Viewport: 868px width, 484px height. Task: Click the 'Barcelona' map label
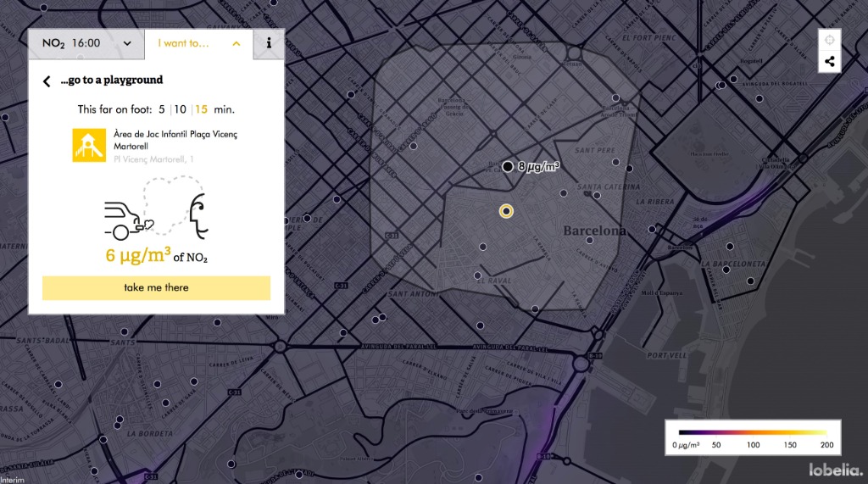(x=594, y=231)
